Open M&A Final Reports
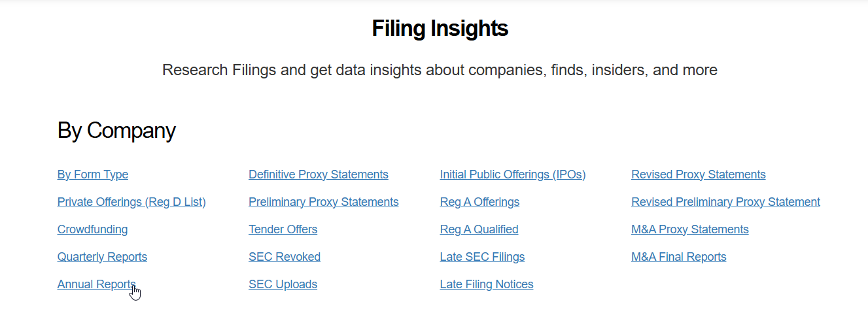Viewport: 868px width, 317px height. (678, 257)
